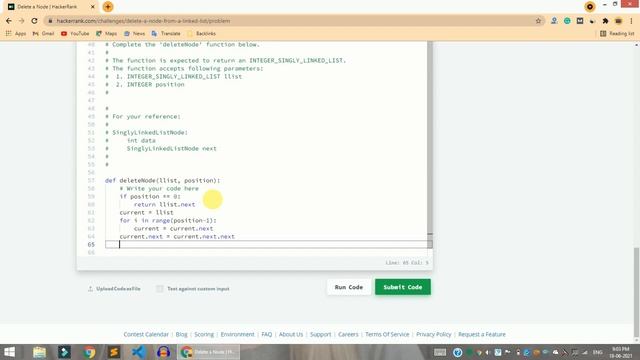Open File Explorer from the taskbar
The width and height of the screenshot is (640, 360).
click(39, 352)
